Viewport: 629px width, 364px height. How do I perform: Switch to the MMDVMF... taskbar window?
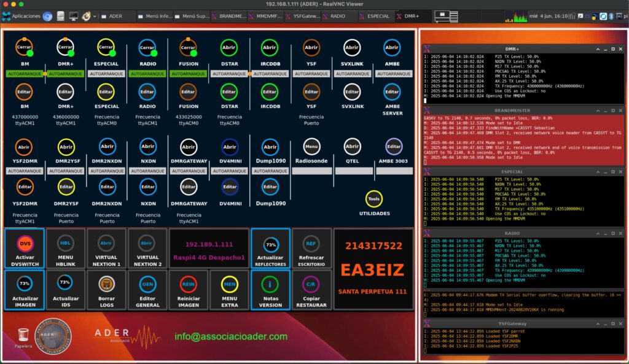point(265,17)
